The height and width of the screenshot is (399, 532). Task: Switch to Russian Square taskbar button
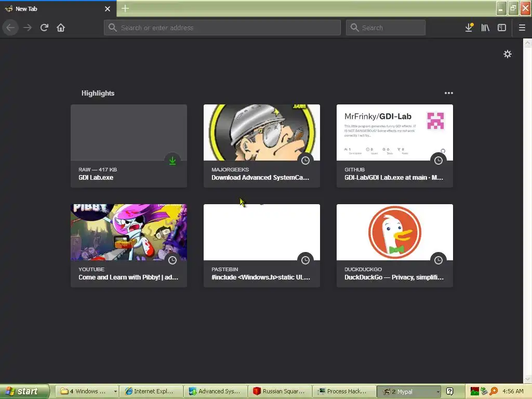coord(280,391)
